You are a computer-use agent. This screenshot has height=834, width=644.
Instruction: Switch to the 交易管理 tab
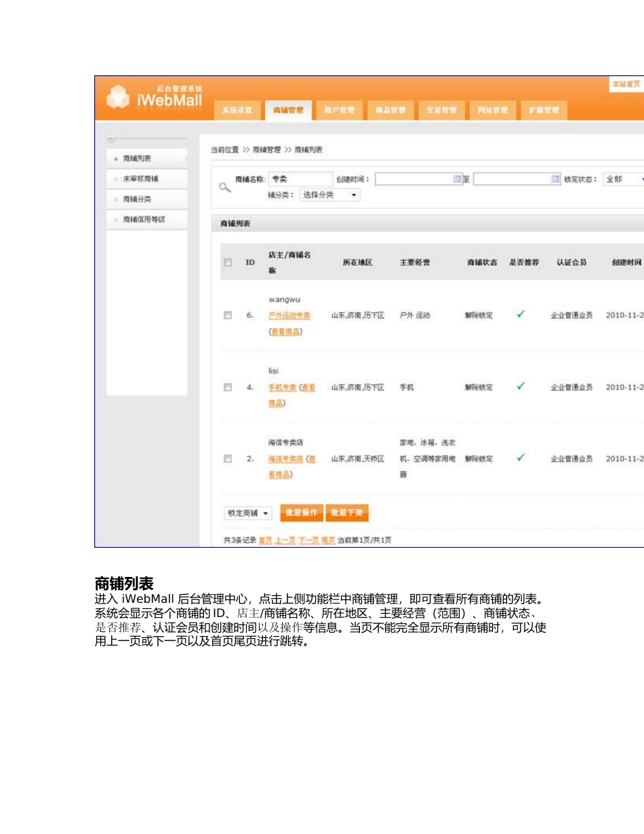(441, 110)
